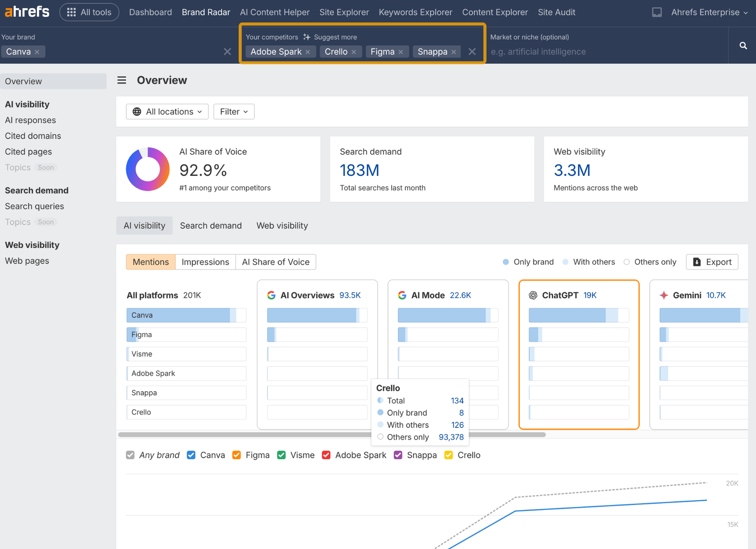Image resolution: width=756 pixels, height=549 pixels.
Task: Open the Filter dropdown
Action: tap(234, 112)
